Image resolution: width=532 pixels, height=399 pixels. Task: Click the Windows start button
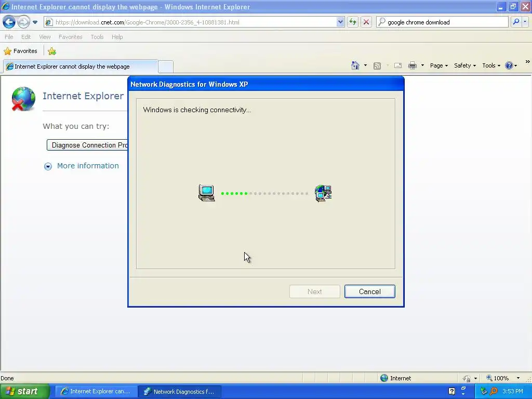click(x=24, y=391)
